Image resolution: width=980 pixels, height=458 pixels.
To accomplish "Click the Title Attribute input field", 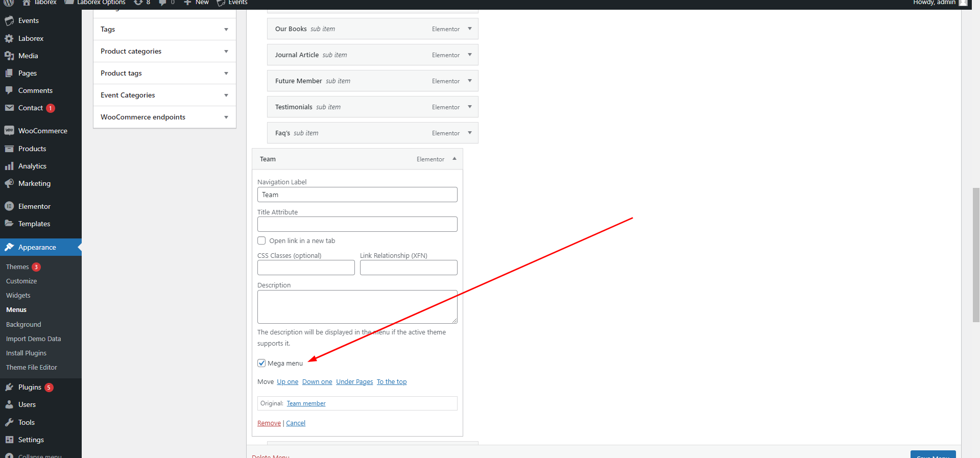I will (x=357, y=224).
